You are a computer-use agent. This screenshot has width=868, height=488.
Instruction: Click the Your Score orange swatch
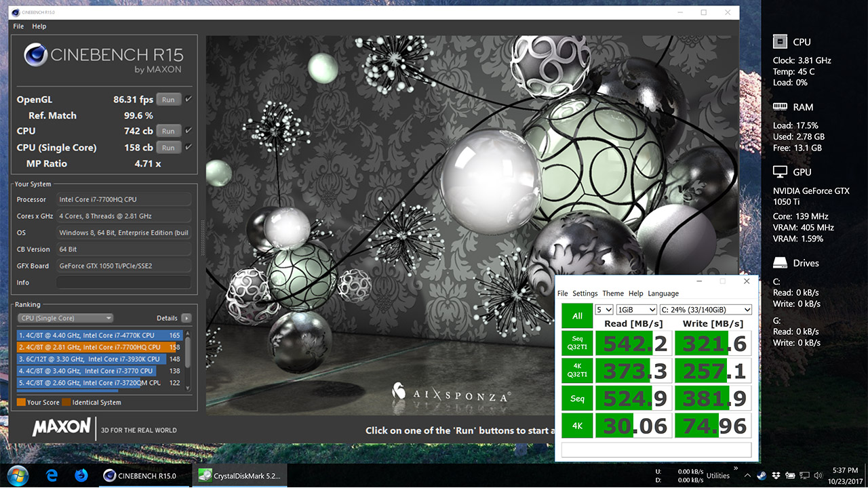point(21,403)
